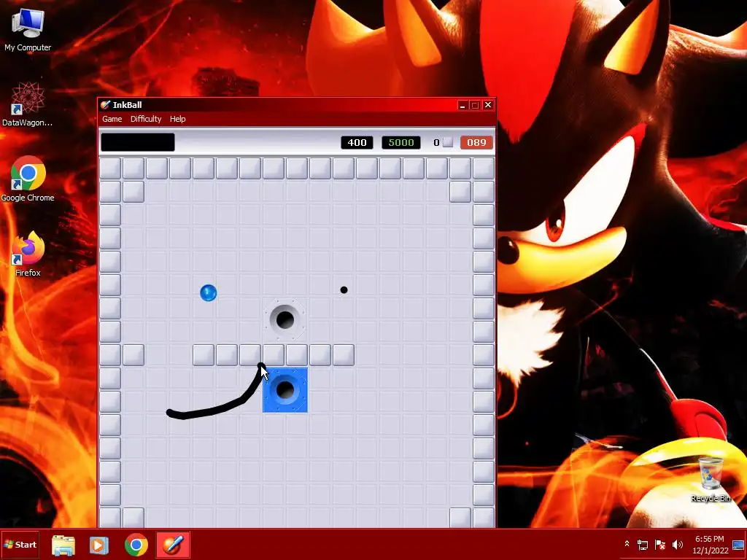Click the black next-ball preview box
Image resolution: width=747 pixels, height=560 pixels.
tap(138, 142)
